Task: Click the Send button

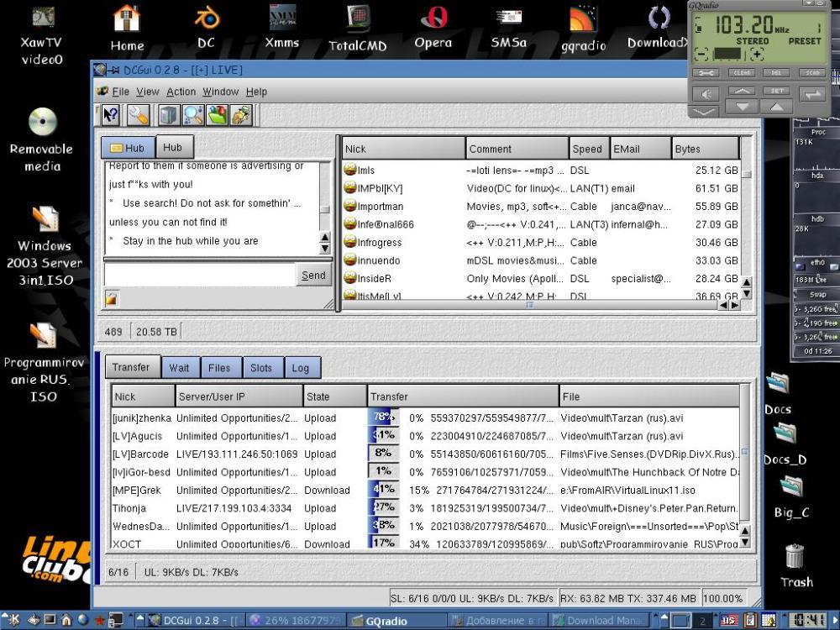Action: [313, 276]
